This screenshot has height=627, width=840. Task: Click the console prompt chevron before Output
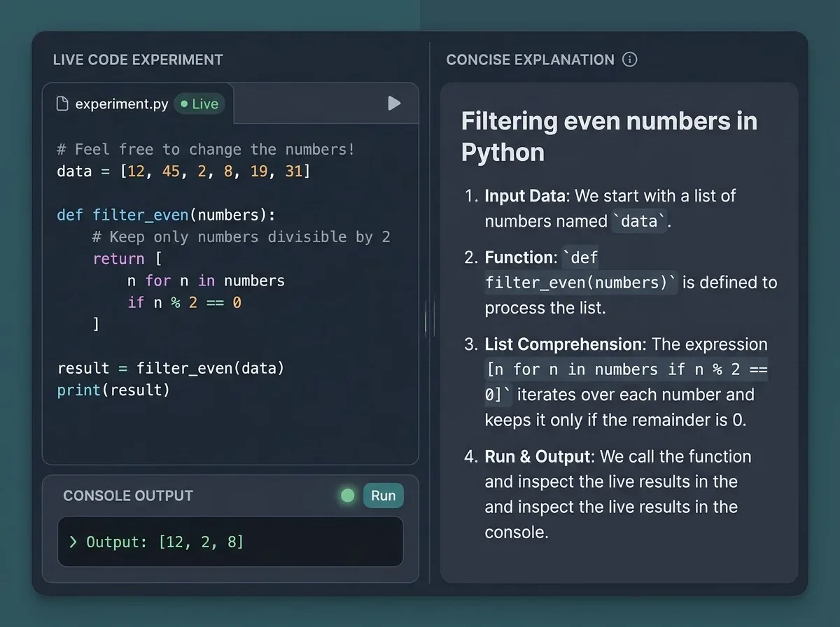click(73, 542)
